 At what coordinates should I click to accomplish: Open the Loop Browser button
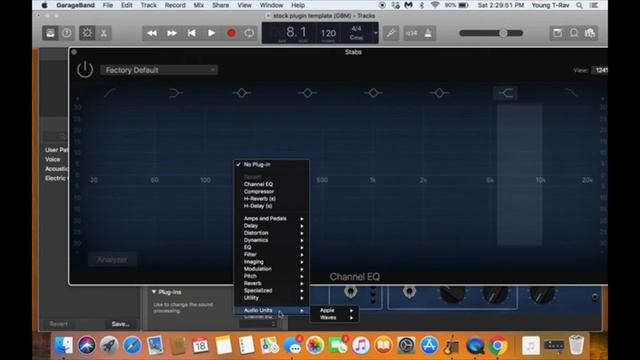[573, 33]
